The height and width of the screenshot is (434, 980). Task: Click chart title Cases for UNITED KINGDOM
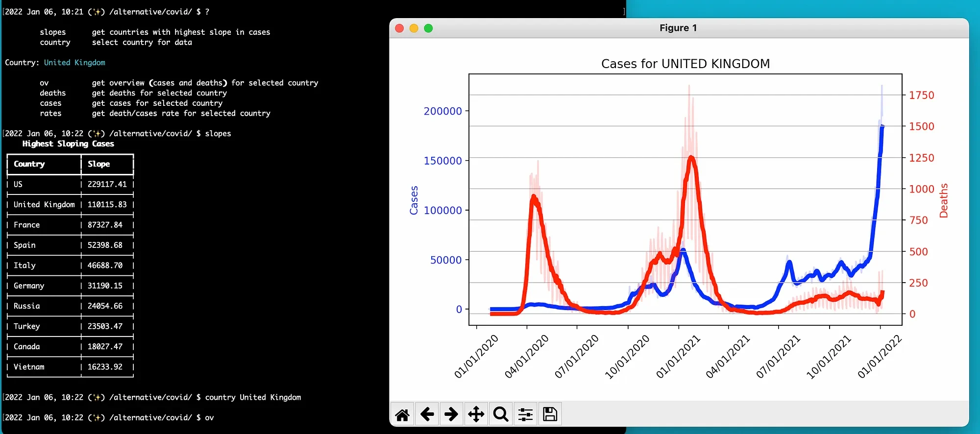click(685, 64)
